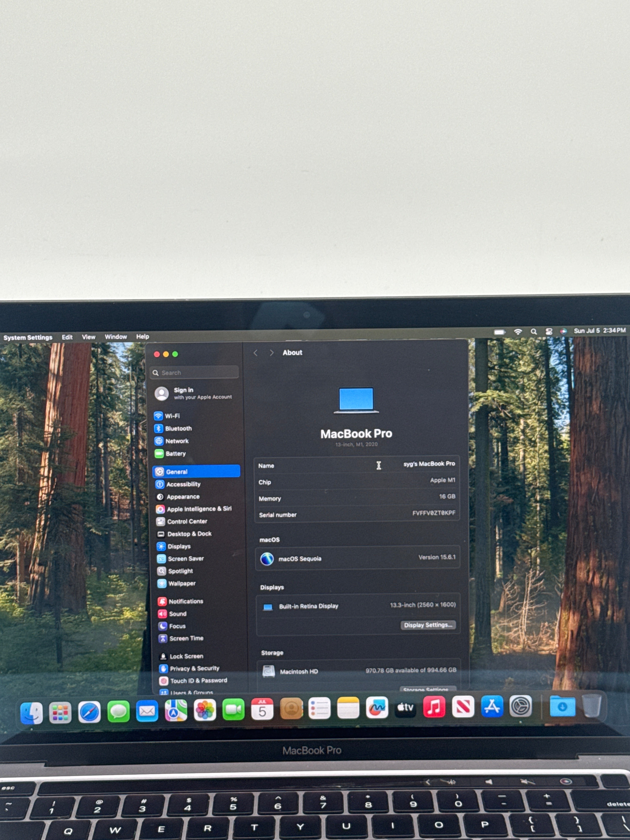Click System Settings icon in Dock
This screenshot has height=840, width=630.
click(520, 706)
